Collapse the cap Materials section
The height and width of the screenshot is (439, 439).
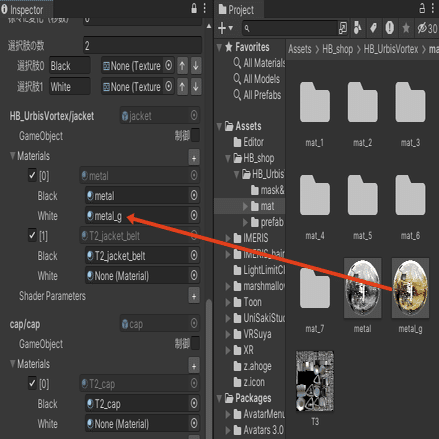click(x=13, y=364)
